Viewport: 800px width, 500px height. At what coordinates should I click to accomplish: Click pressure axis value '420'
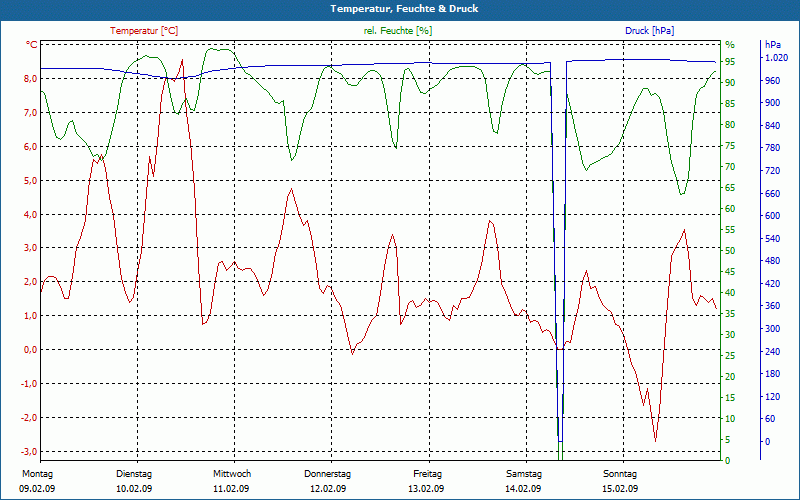pos(773,284)
